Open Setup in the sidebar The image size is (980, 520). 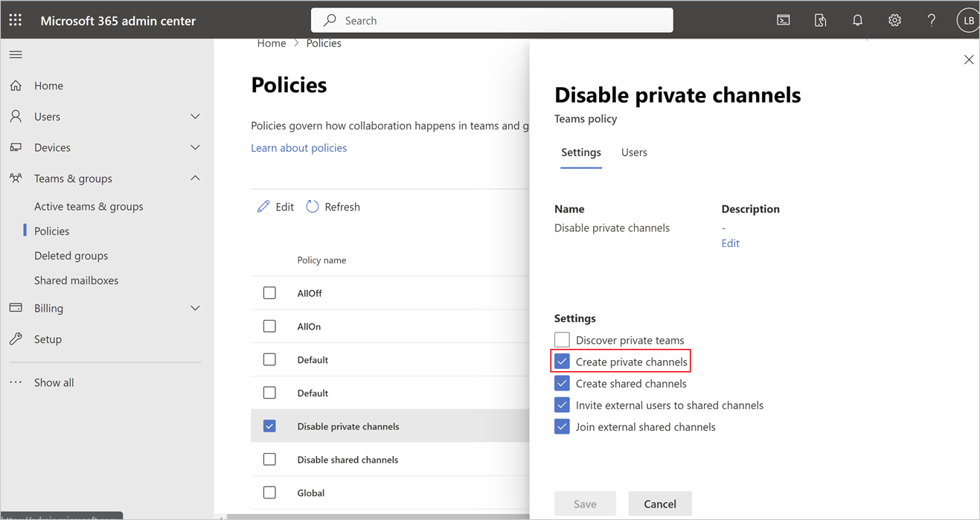click(48, 338)
